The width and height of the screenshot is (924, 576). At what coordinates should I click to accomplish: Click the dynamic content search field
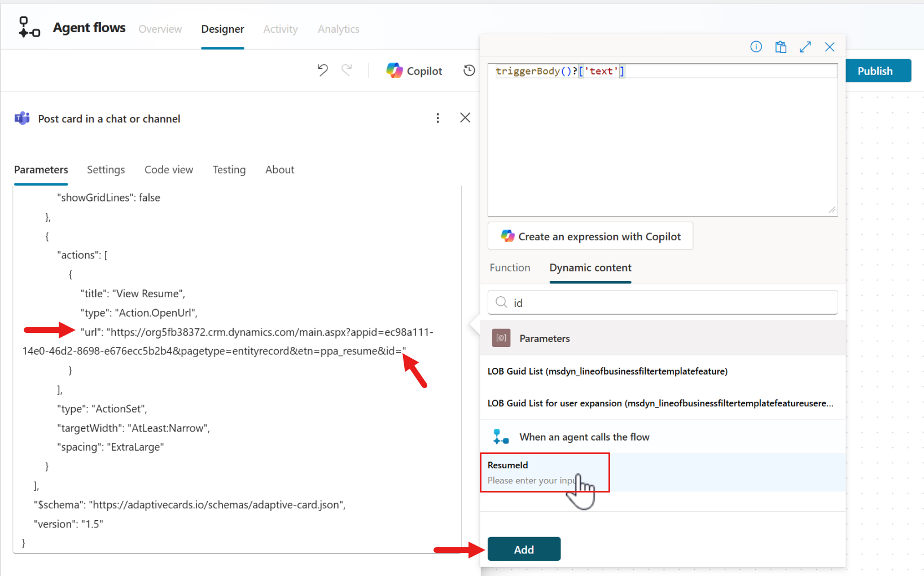pyautogui.click(x=672, y=303)
